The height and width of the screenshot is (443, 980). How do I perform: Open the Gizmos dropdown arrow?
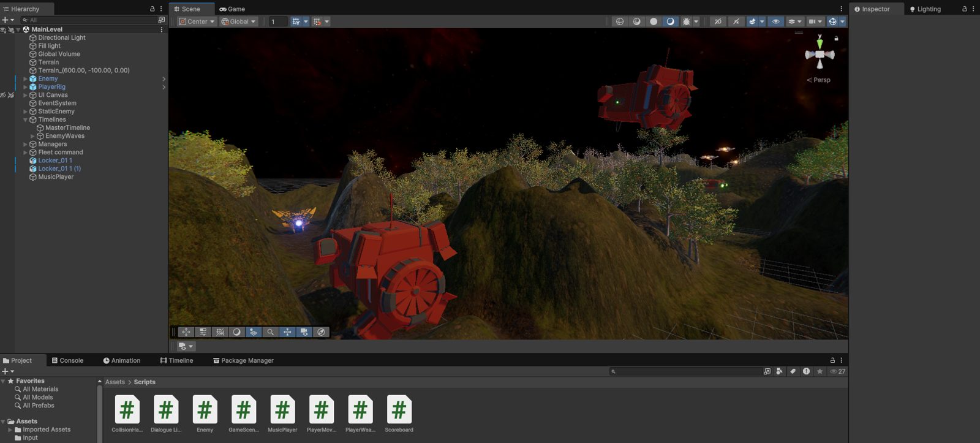click(x=842, y=21)
